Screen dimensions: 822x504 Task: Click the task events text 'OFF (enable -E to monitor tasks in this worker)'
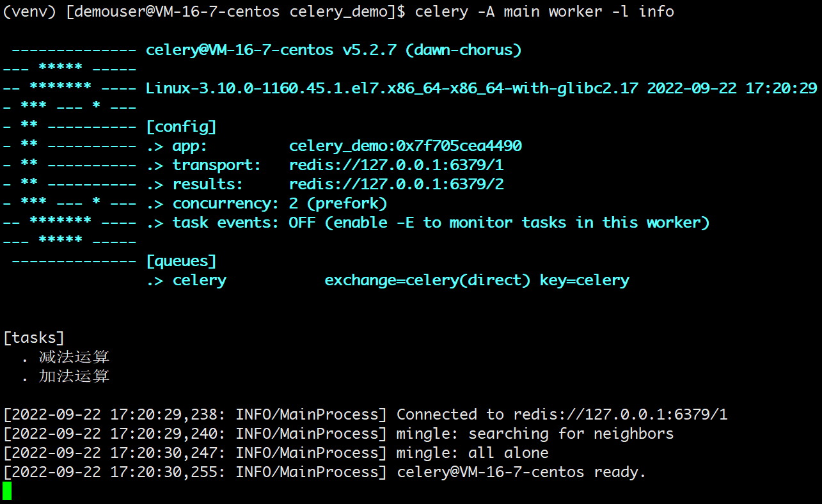click(500, 223)
